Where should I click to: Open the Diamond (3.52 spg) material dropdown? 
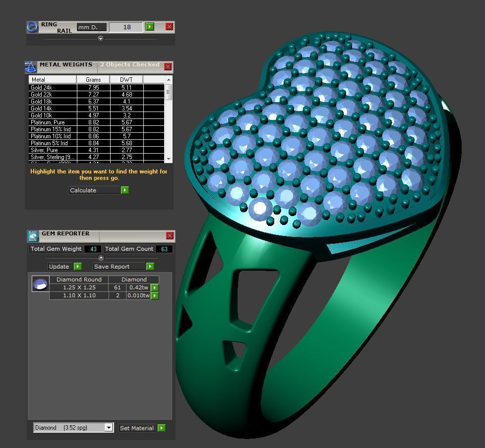tap(73, 428)
